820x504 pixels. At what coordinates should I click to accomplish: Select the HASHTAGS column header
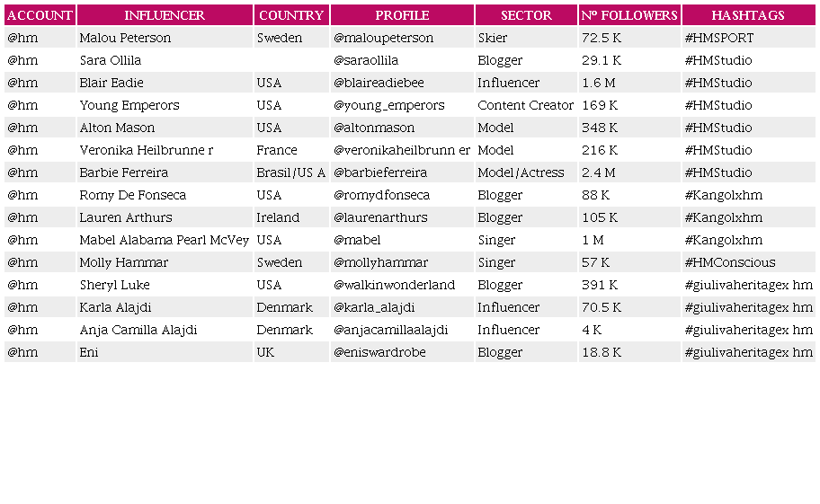pyautogui.click(x=748, y=15)
